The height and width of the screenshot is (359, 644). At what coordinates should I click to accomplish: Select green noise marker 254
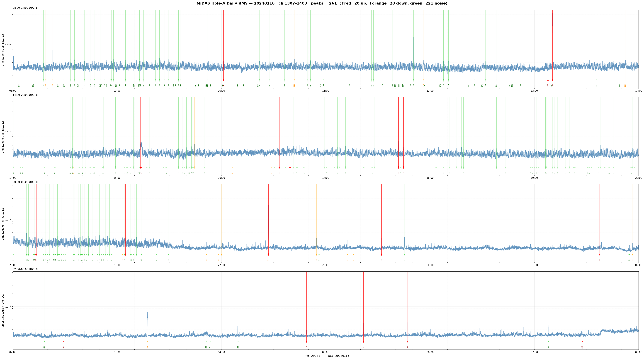[210, 342]
